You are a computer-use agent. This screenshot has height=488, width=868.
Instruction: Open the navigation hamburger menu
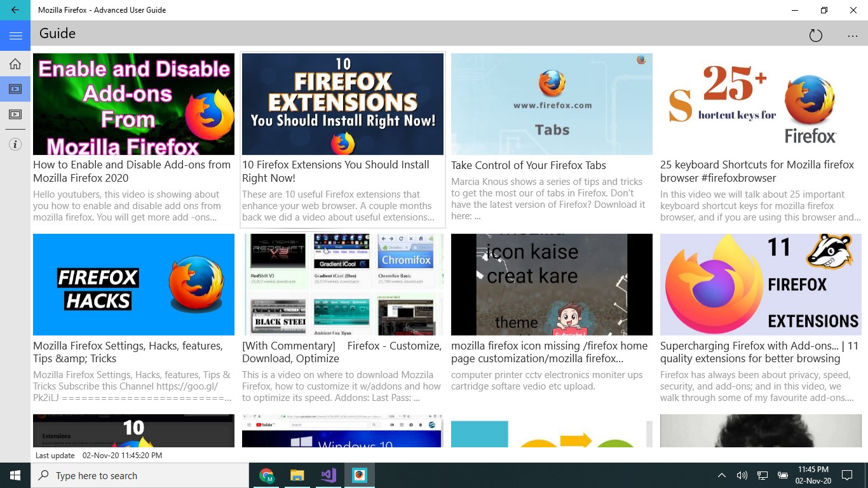click(x=15, y=36)
